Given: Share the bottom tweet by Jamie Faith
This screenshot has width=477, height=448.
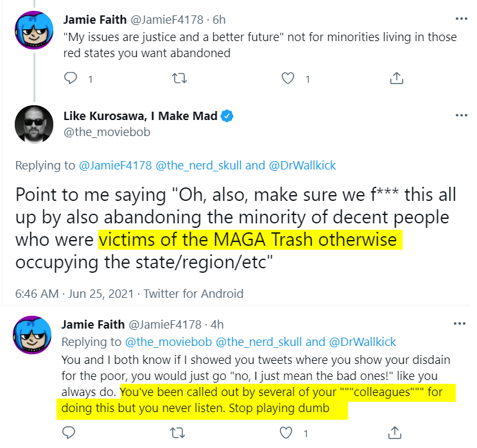Looking at the screenshot, I should (395, 432).
